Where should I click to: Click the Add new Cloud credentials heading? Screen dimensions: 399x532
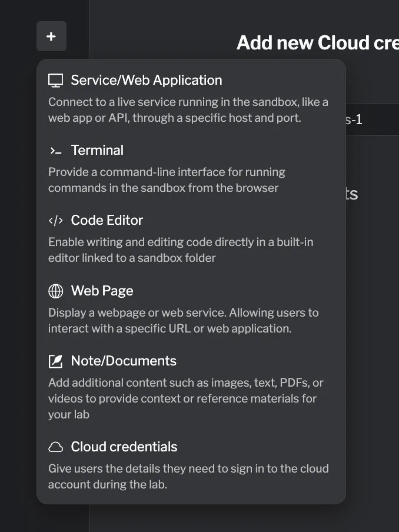(x=317, y=42)
